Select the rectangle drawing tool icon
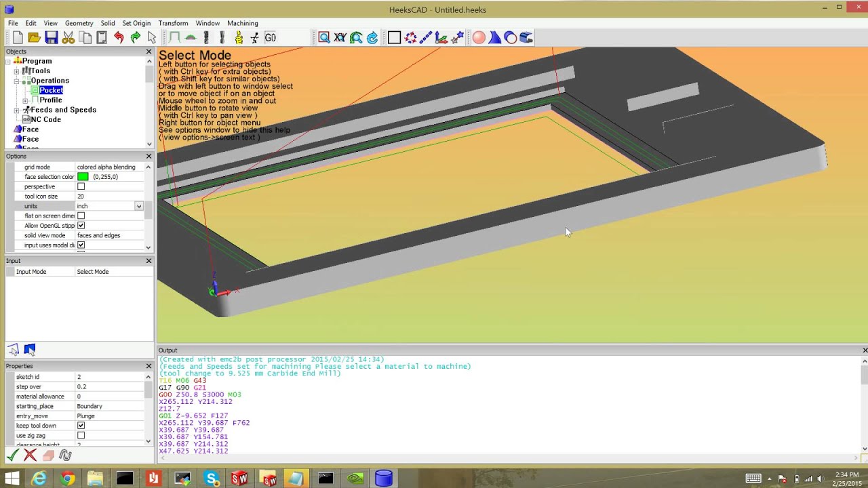Viewport: 868px width, 488px height. [x=394, y=38]
